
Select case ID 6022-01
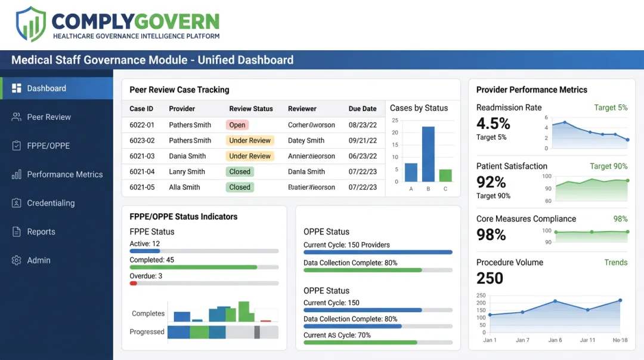142,125
